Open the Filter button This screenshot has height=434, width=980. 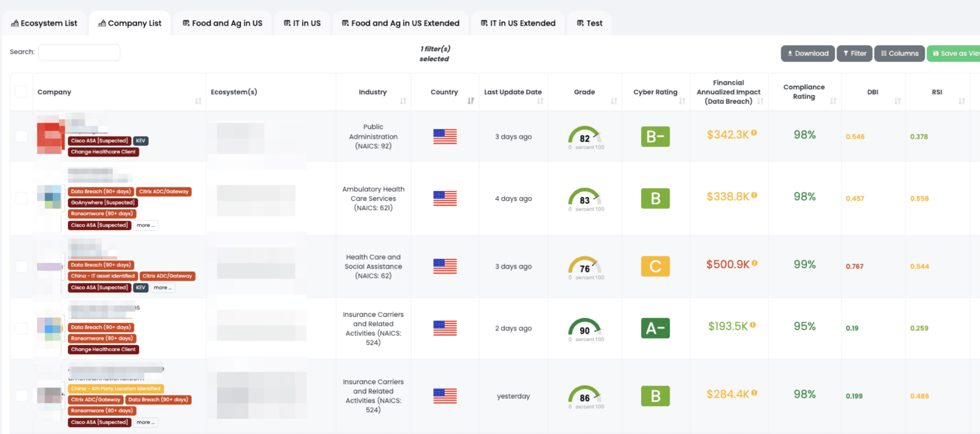(x=855, y=54)
